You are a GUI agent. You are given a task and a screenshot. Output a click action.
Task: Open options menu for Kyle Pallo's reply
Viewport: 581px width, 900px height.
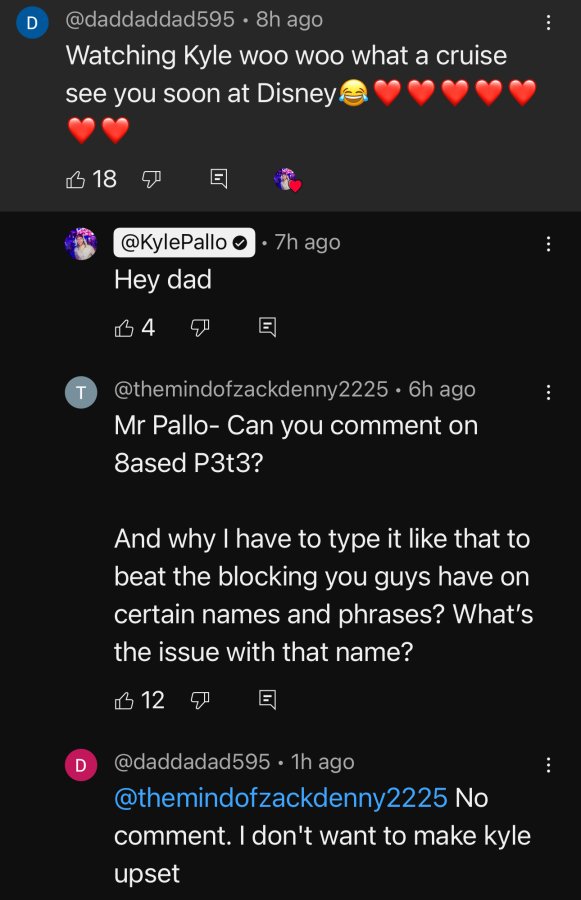549,244
